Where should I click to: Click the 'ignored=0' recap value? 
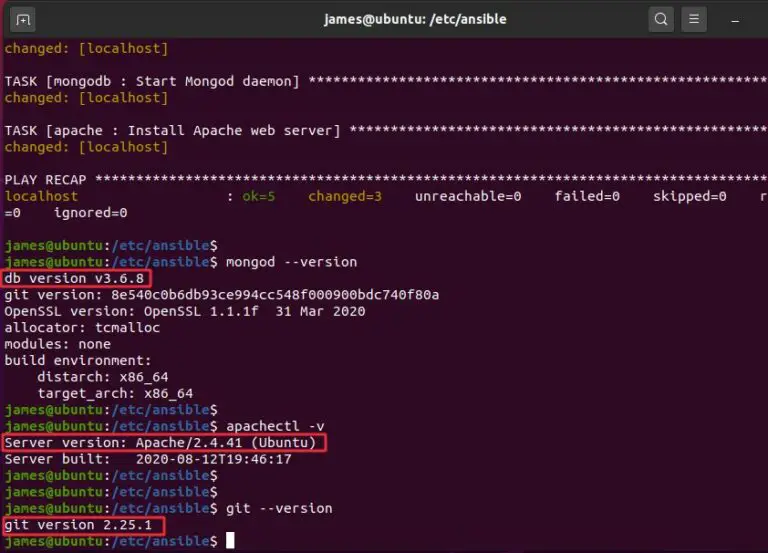[x=91, y=213]
